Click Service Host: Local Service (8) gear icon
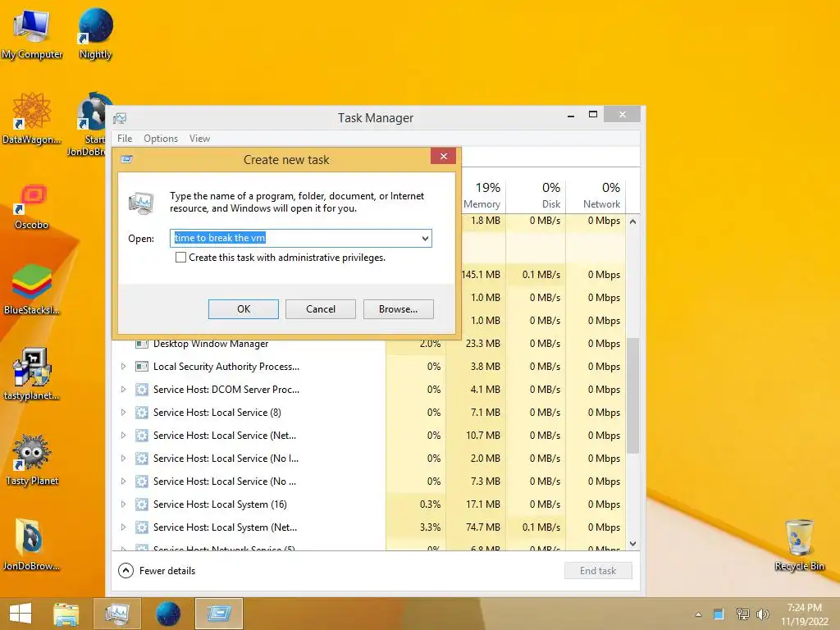Screen dimensions: 840x630 click(141, 413)
